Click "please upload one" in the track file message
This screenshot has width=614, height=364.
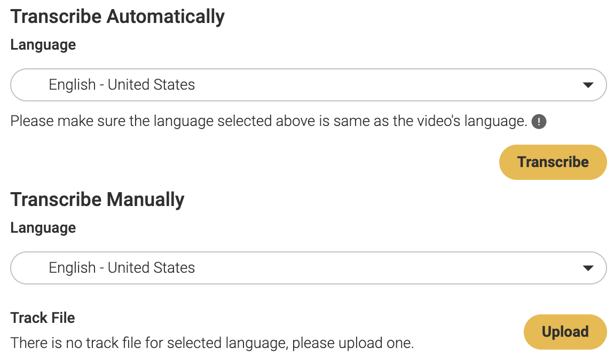click(353, 343)
